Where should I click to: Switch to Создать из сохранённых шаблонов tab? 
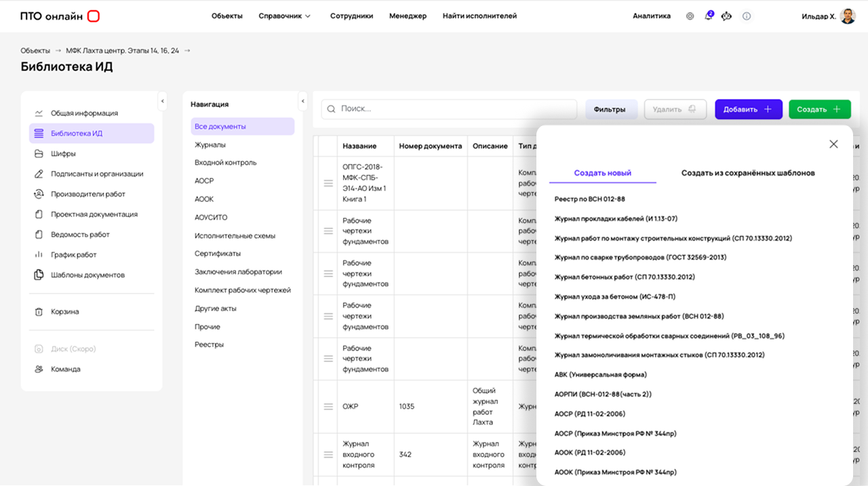(x=747, y=173)
